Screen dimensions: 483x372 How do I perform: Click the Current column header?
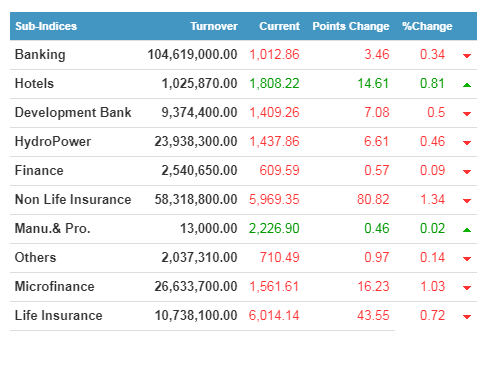coord(279,26)
